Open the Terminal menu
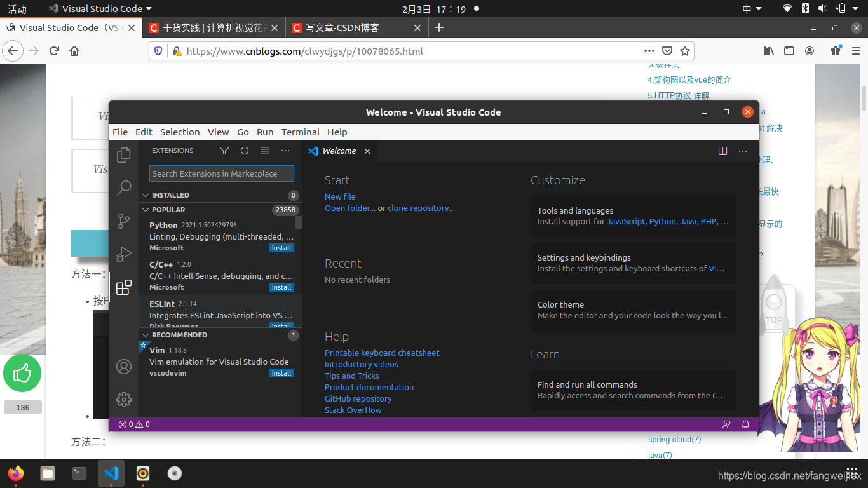 pyautogui.click(x=301, y=132)
